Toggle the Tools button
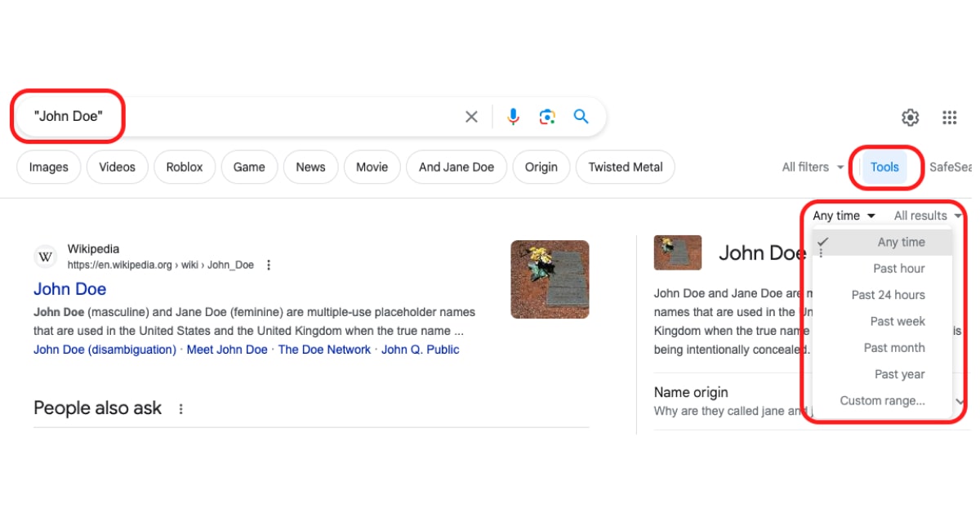The image size is (980, 513). coord(884,167)
